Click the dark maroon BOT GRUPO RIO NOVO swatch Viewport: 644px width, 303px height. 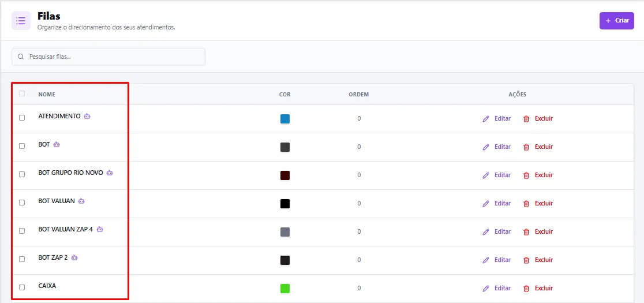285,175
